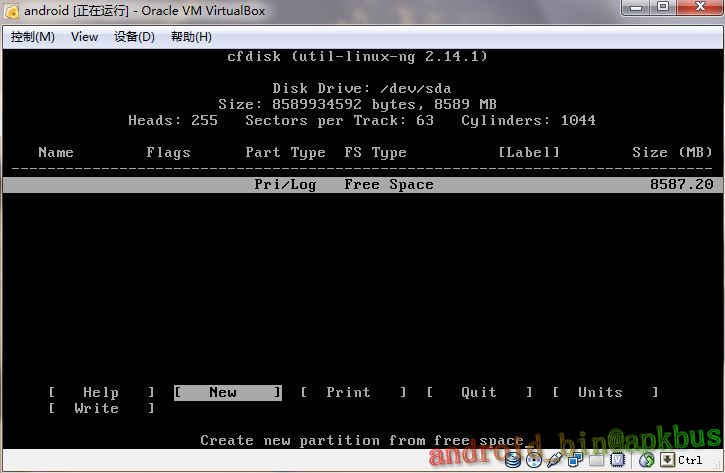Click the Part Type column header
Viewport: 725px width, 473px height.
coord(285,153)
